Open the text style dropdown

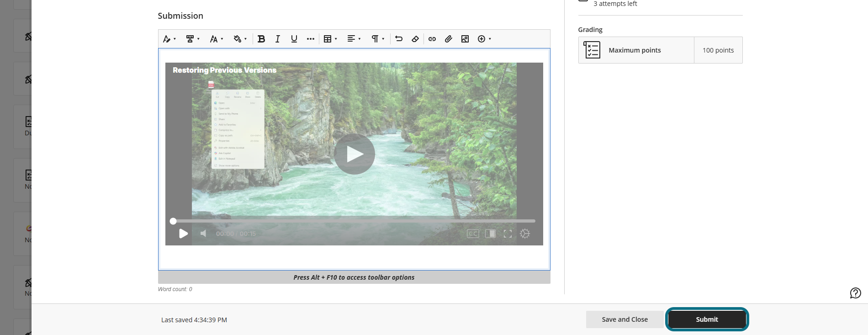(169, 39)
